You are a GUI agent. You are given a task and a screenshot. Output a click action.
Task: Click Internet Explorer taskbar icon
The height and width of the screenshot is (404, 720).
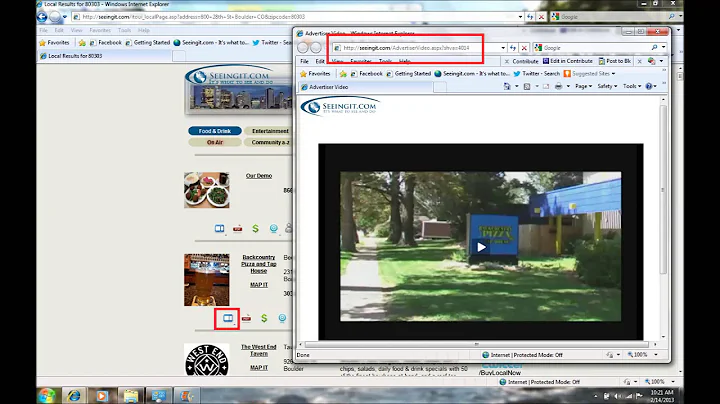coord(74,395)
